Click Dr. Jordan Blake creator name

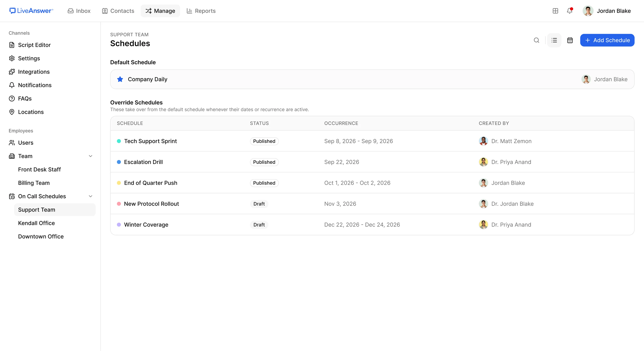(512, 204)
